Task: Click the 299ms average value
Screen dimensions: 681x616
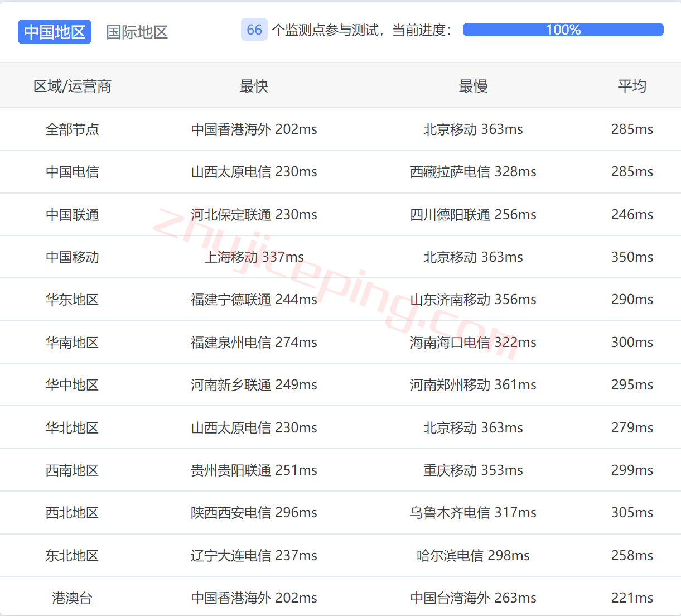Action: tap(632, 470)
